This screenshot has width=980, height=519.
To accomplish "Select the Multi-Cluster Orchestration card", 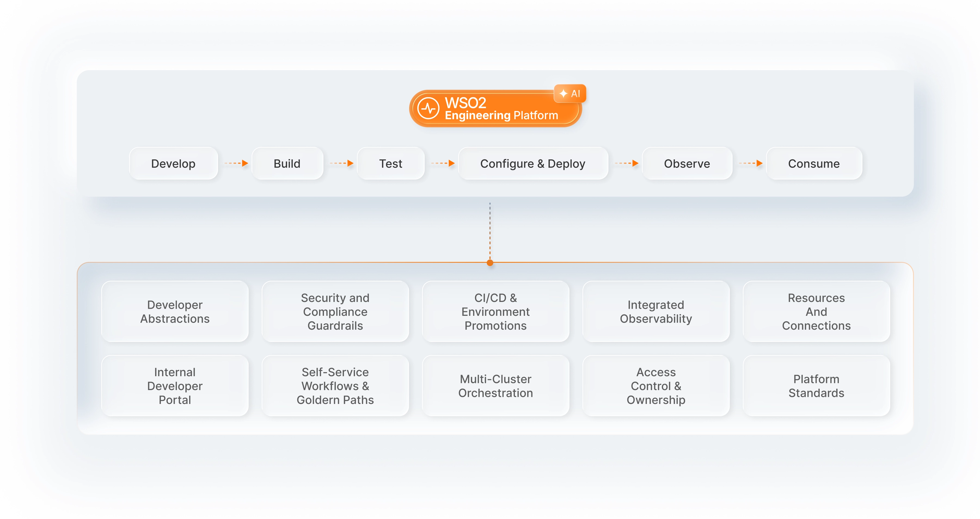I will coord(495,385).
